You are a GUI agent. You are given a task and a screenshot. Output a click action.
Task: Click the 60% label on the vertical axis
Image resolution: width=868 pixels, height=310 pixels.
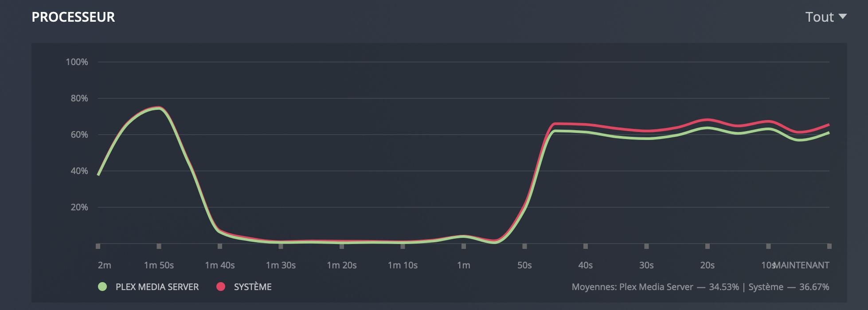[x=79, y=135]
